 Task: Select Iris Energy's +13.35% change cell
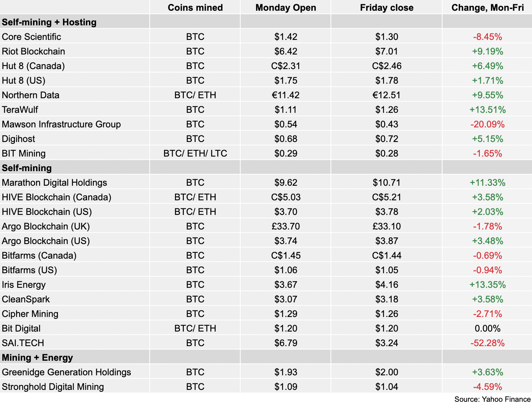click(487, 285)
